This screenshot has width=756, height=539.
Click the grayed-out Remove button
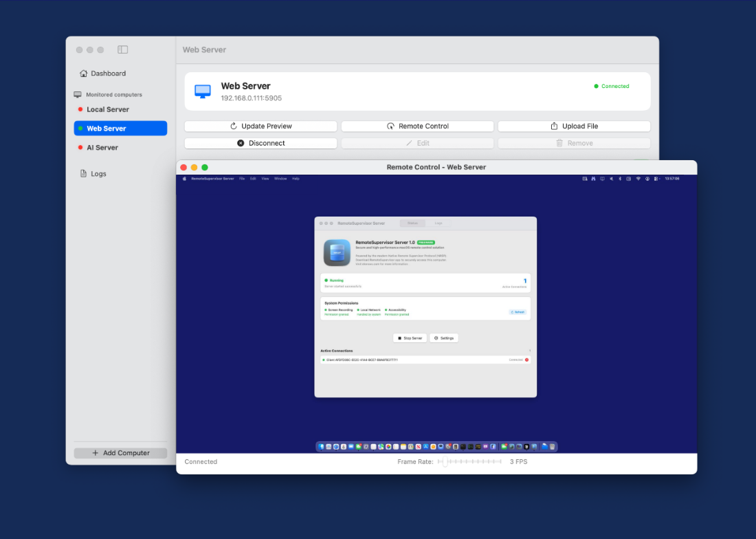575,143
